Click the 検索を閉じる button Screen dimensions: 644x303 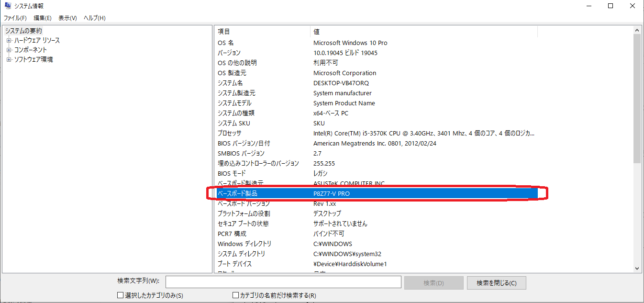point(496,282)
